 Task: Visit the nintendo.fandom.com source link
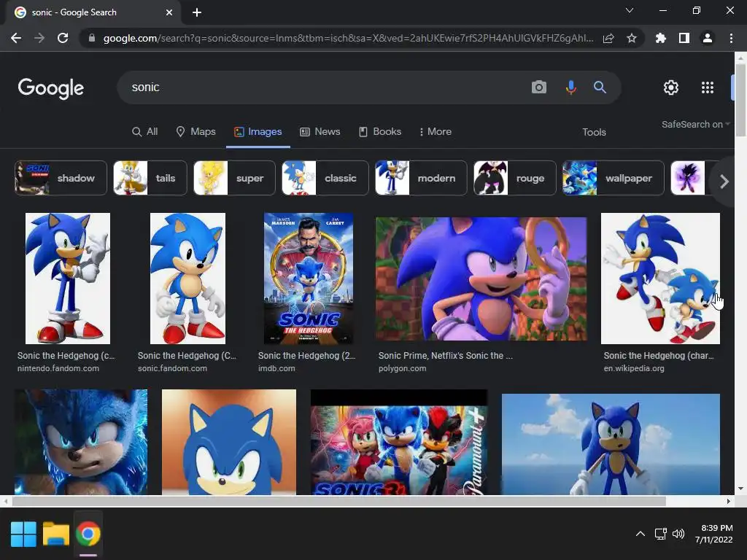(x=58, y=368)
